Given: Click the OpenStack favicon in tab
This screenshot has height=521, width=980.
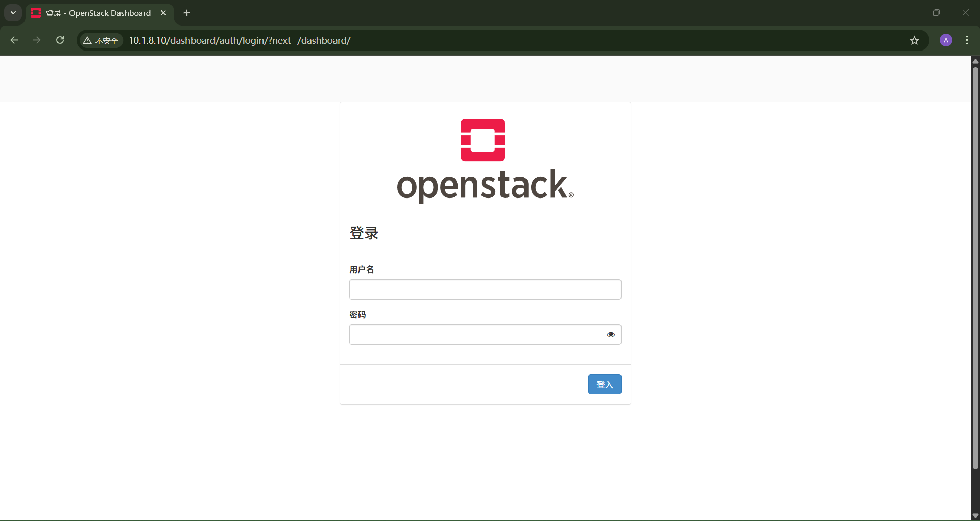Looking at the screenshot, I should click(x=36, y=13).
